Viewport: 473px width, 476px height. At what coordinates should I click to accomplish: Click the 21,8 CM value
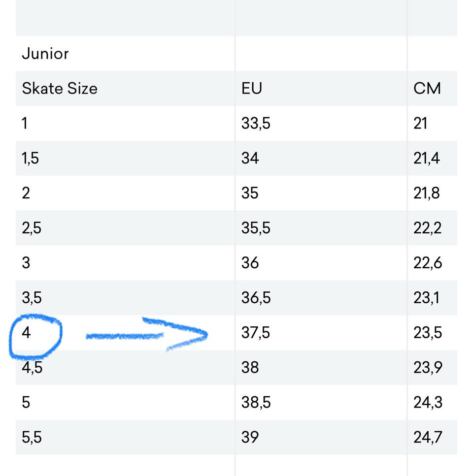pos(427,193)
